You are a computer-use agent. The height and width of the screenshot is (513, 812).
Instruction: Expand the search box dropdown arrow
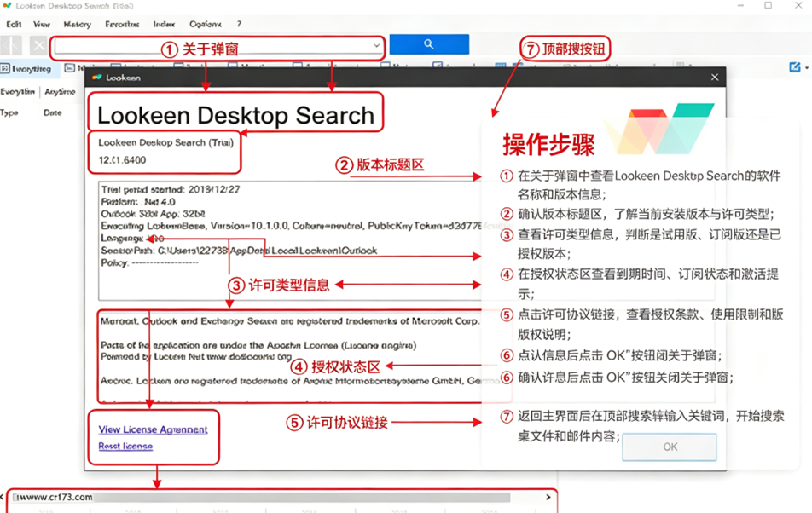(x=377, y=45)
